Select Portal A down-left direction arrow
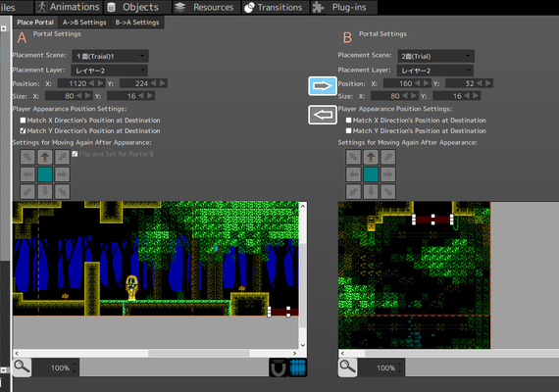This screenshot has height=392, width=559. point(27,192)
